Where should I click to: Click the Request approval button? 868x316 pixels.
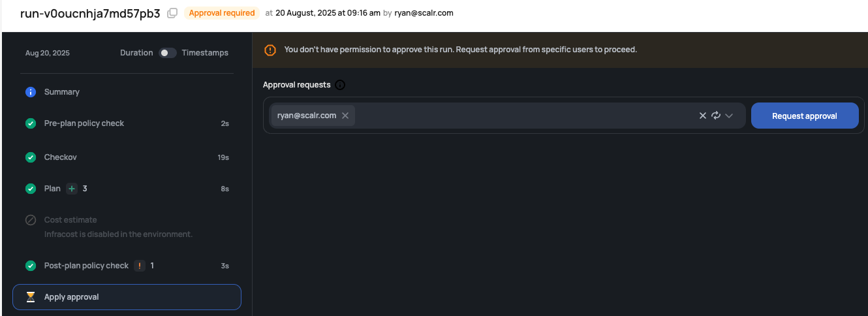point(805,116)
